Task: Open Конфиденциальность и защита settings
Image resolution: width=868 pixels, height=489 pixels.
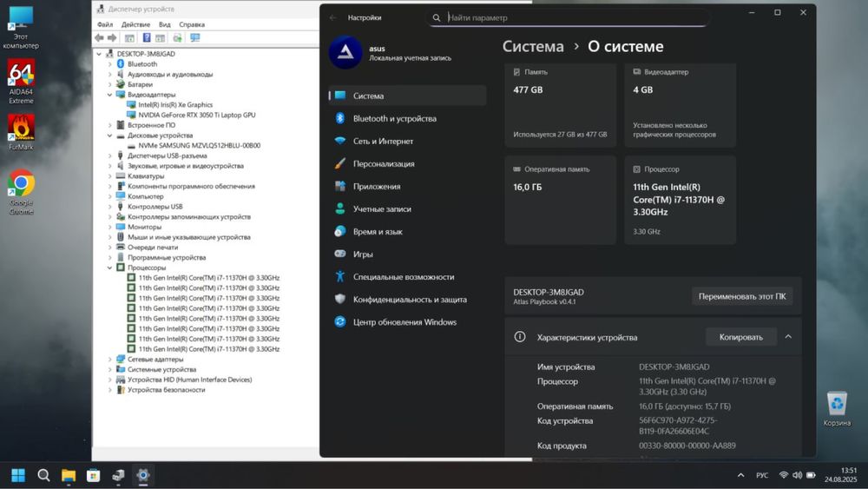Action: 407,300
